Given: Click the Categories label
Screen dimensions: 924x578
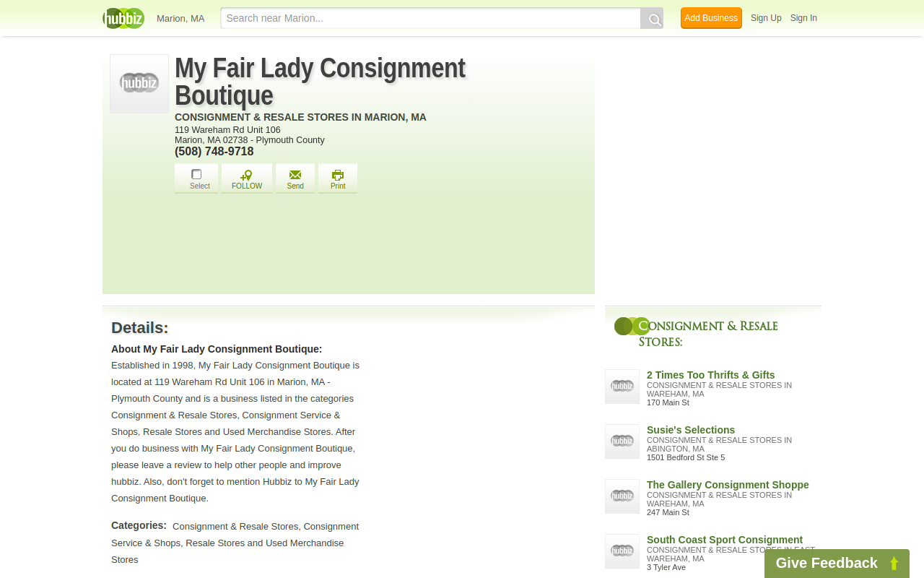Looking at the screenshot, I should point(139,525).
